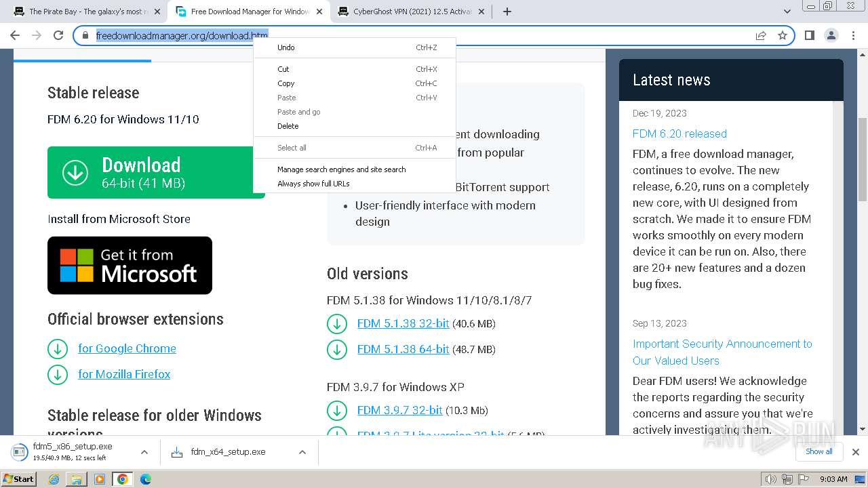Close the Pirate Bay tab
Viewport: 868px width, 488px height.
(157, 12)
